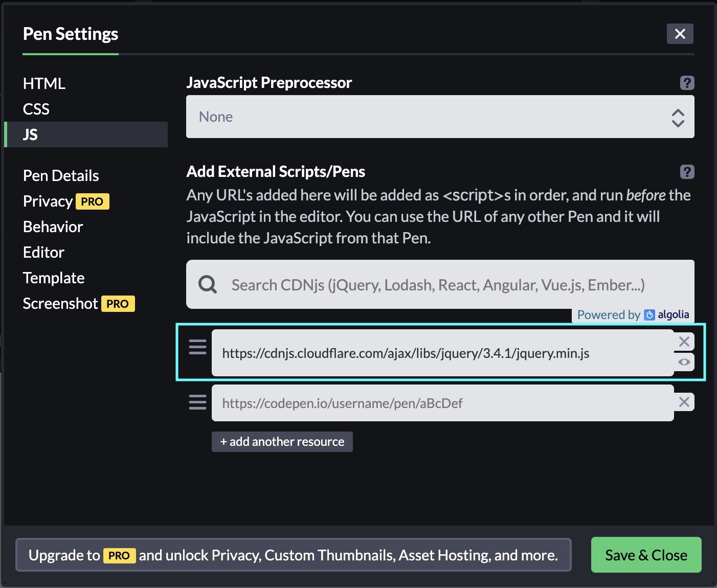Click the Save & Close button
The height and width of the screenshot is (588, 717).
pos(646,555)
